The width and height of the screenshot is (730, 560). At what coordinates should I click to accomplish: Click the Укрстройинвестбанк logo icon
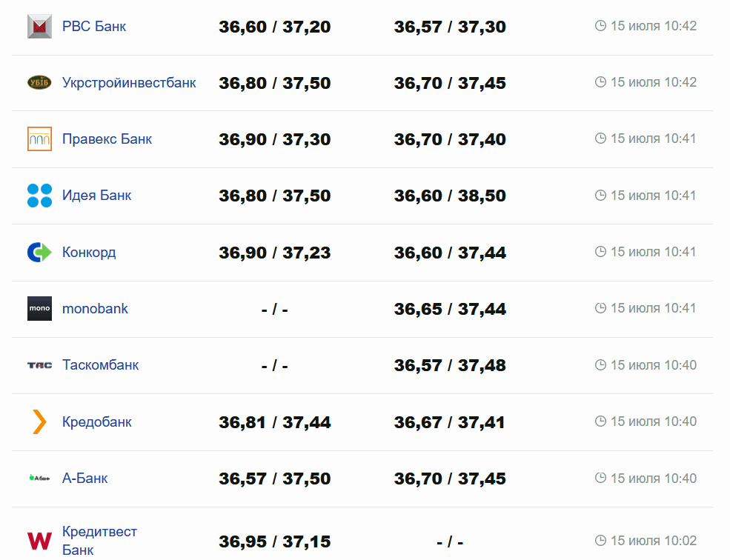pos(39,83)
